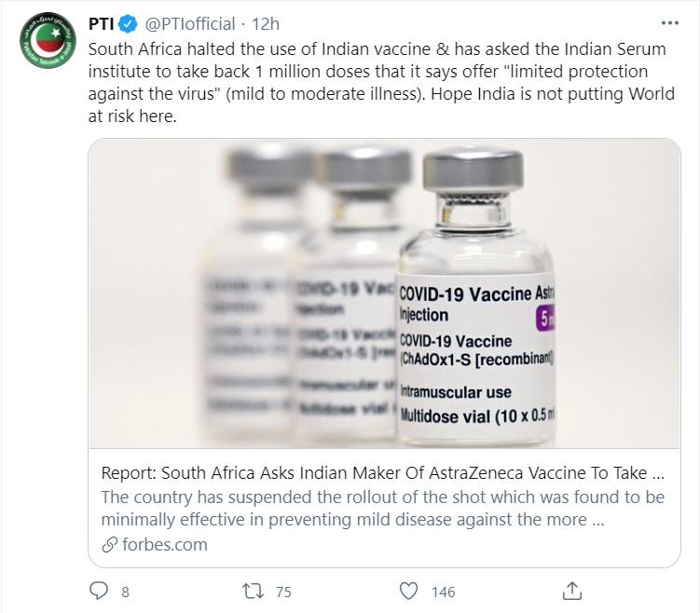Open the three-dot more options menu
The width and height of the screenshot is (700, 613).
coord(669,21)
